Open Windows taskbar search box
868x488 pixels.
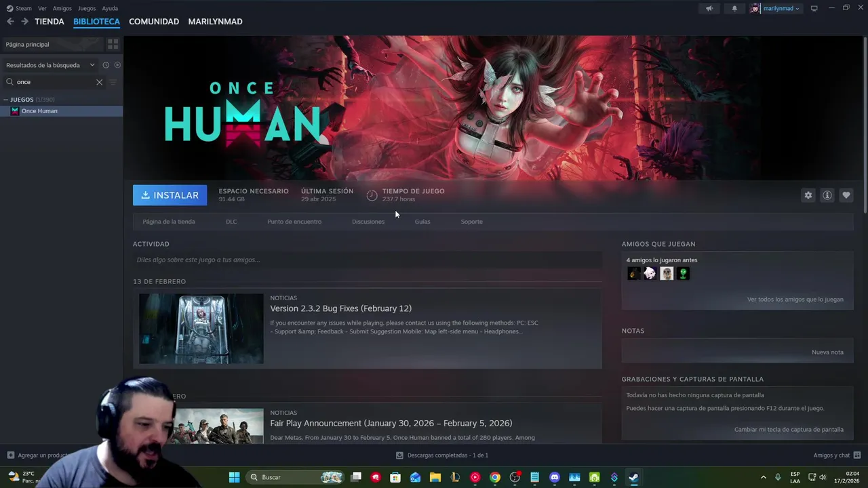tap(296, 477)
